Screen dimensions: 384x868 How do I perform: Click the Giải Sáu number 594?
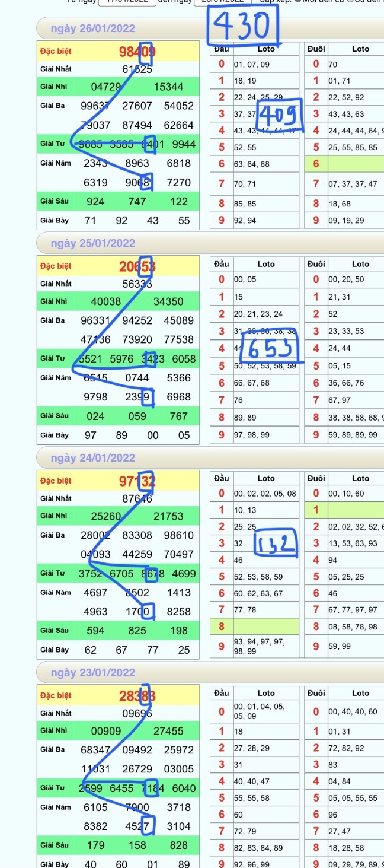(95, 631)
